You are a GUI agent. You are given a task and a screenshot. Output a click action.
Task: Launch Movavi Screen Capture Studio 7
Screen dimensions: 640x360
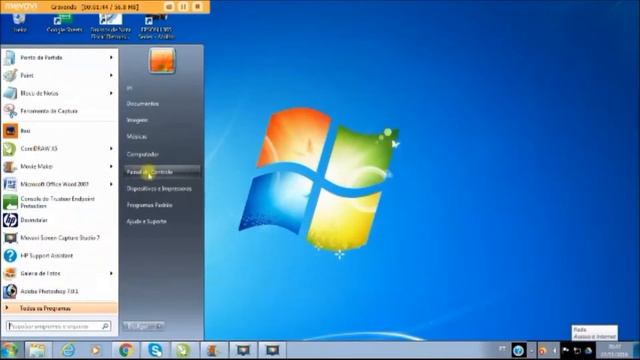point(59,238)
